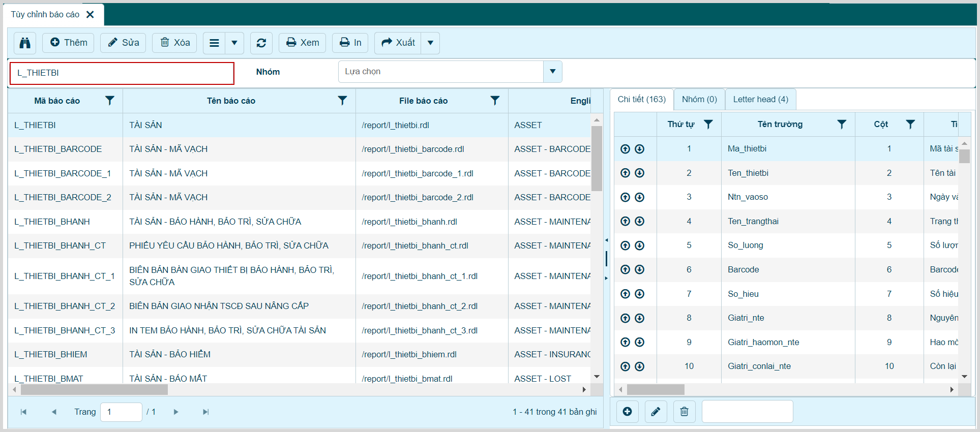Expand the list menu dropdown arrow
This screenshot has width=980, height=432.
click(x=234, y=43)
